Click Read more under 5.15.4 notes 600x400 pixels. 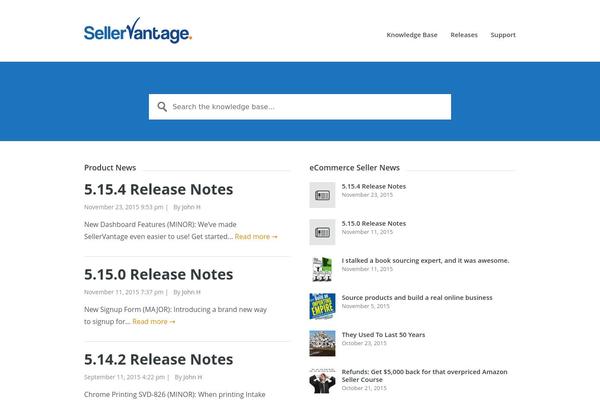[256, 237]
